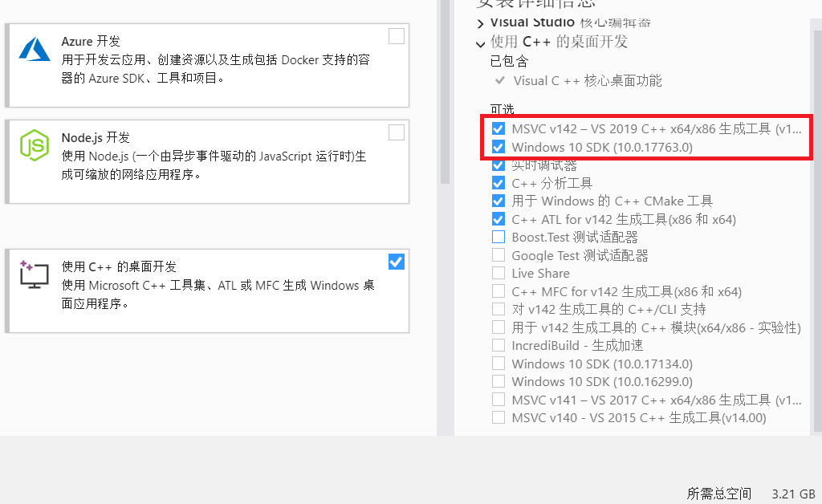Click the Node.js hexagon logo icon
This screenshot has width=822, height=504.
coord(35,145)
